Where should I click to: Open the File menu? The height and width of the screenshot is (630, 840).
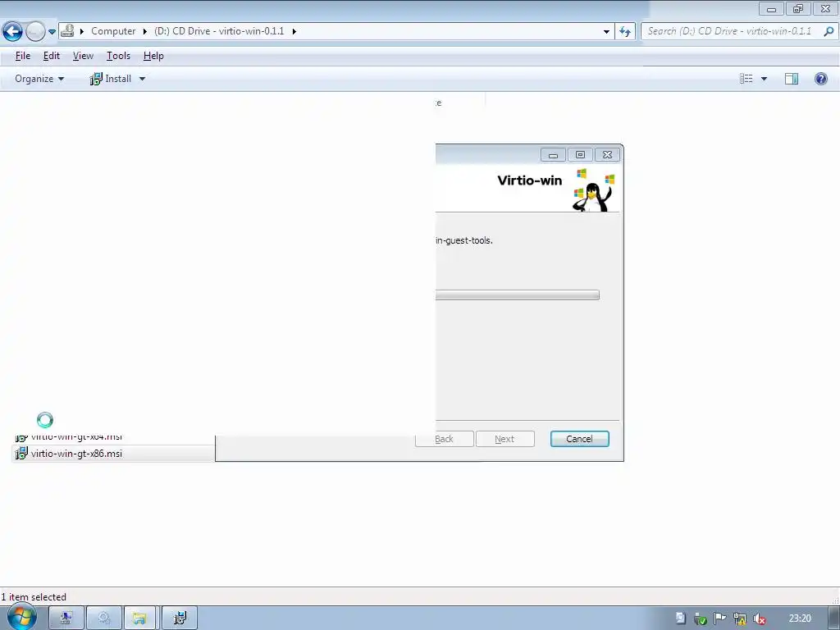(x=22, y=56)
